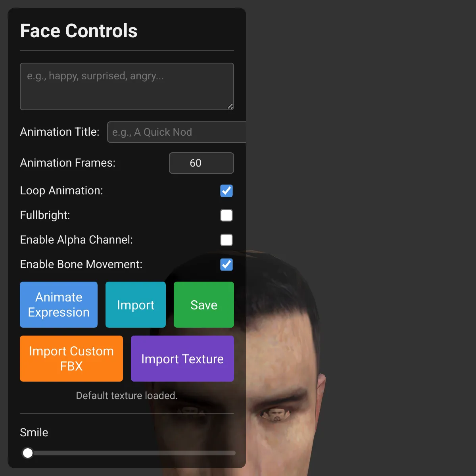The height and width of the screenshot is (476, 476).
Task: Enable the Fullbright checkbox
Action: (x=226, y=215)
